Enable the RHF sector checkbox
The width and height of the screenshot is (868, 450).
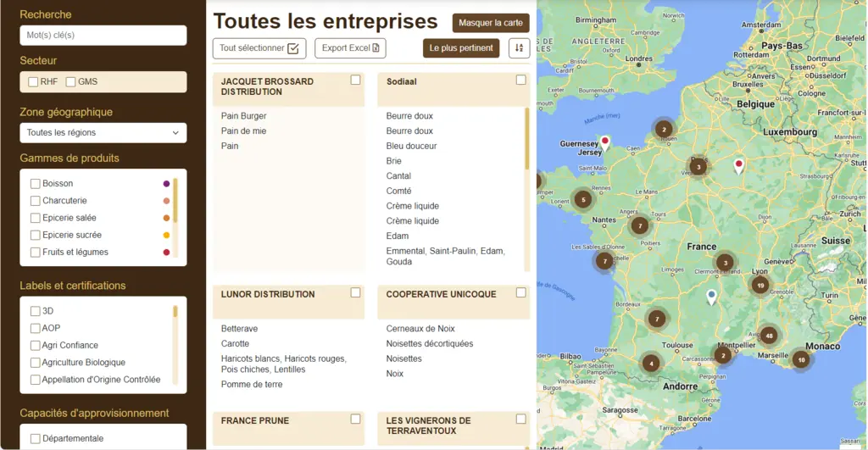tap(33, 82)
